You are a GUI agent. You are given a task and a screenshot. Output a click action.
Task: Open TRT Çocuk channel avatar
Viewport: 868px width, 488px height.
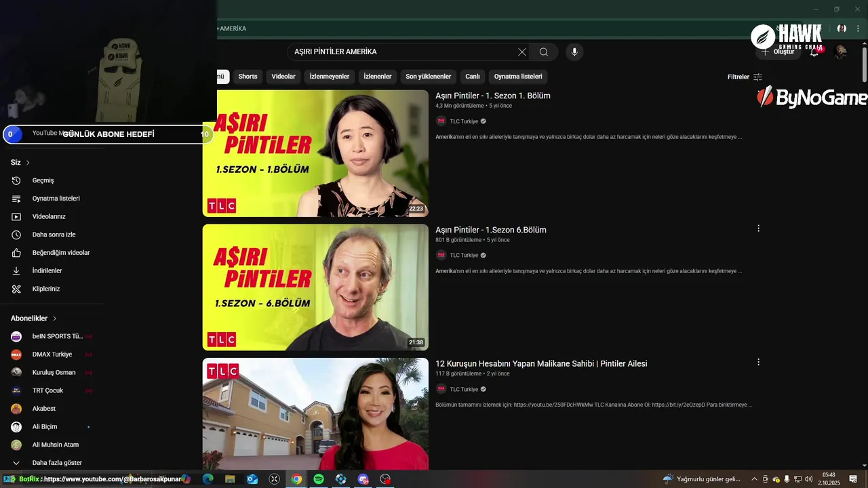click(16, 390)
